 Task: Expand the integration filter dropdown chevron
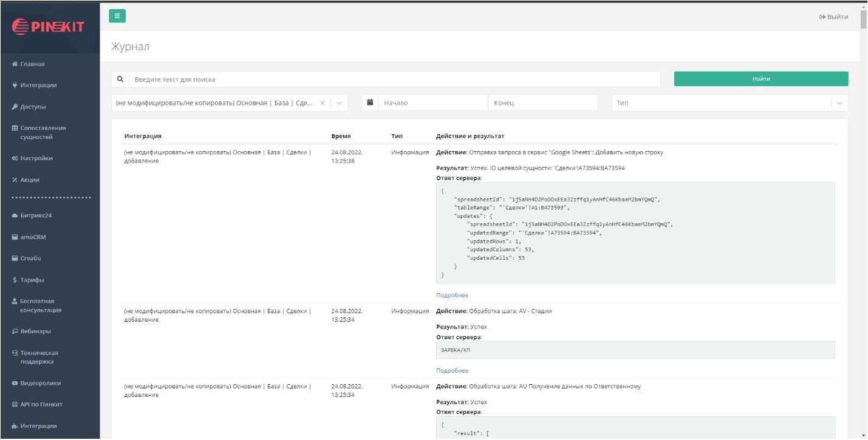[339, 103]
